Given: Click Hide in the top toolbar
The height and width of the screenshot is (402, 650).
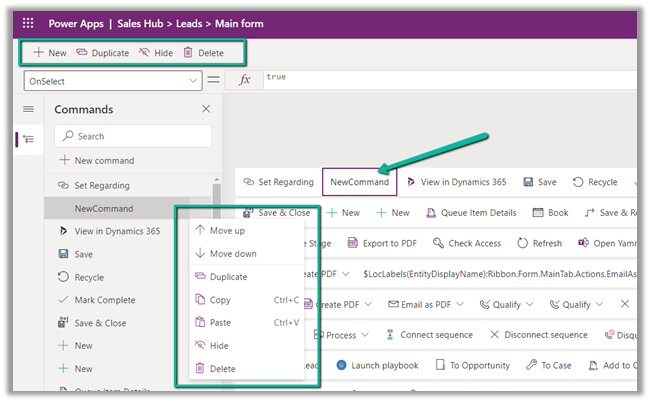Looking at the screenshot, I should tap(155, 52).
